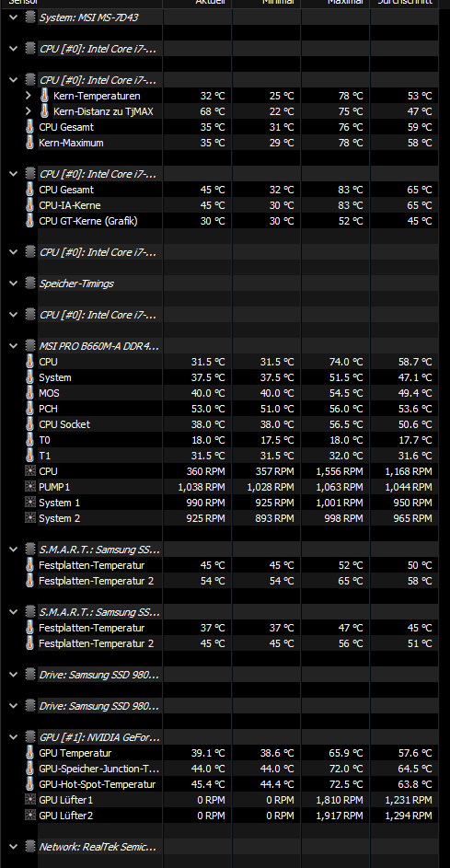Click the 17.7 °C T0 average value

pos(415,440)
